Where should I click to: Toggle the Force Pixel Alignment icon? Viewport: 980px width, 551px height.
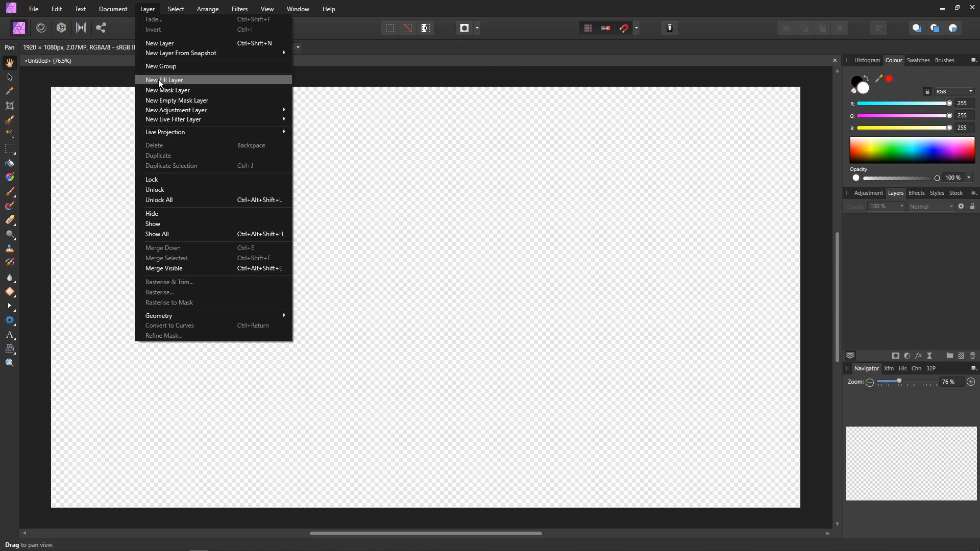point(588,28)
